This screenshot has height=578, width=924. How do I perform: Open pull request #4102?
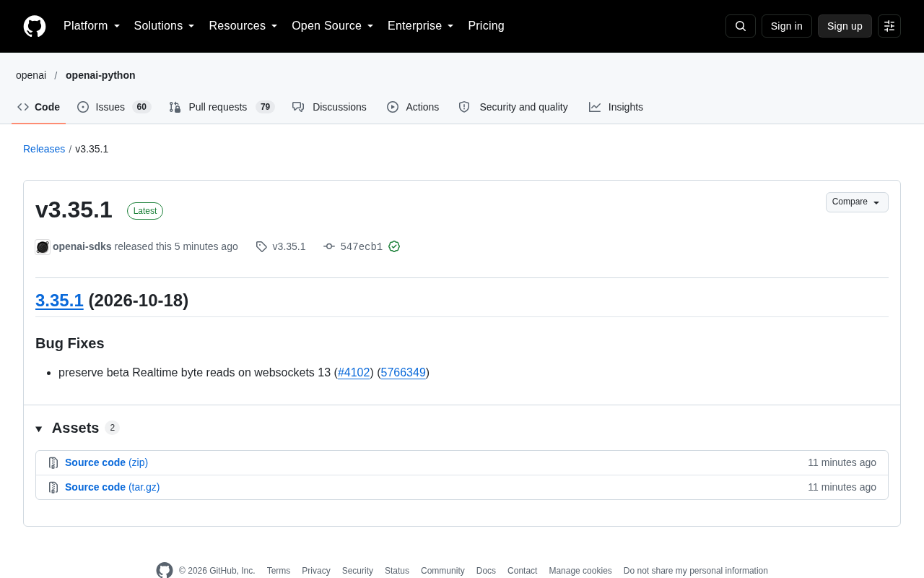click(354, 373)
